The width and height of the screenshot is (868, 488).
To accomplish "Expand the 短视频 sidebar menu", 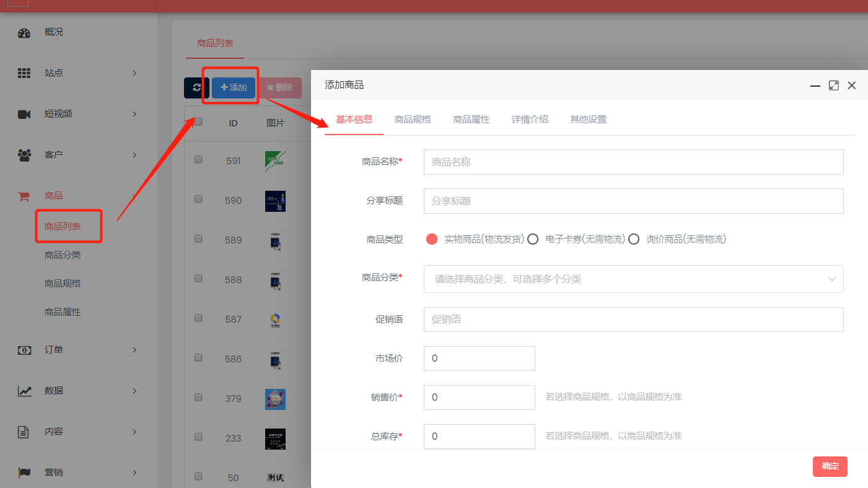I will (134, 114).
